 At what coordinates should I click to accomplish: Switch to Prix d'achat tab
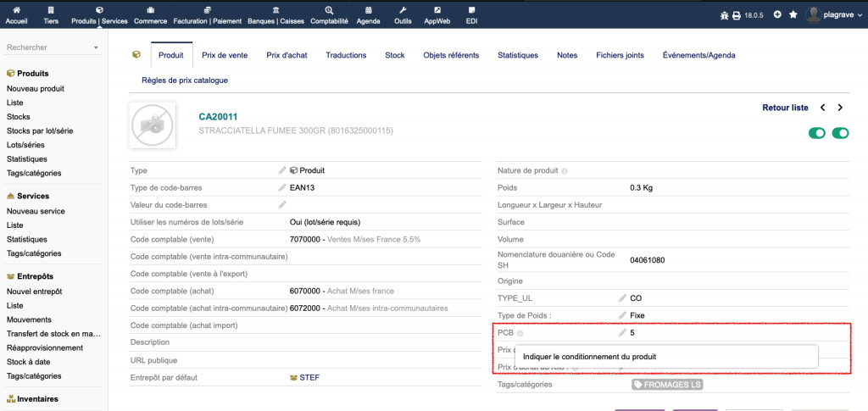pos(287,55)
